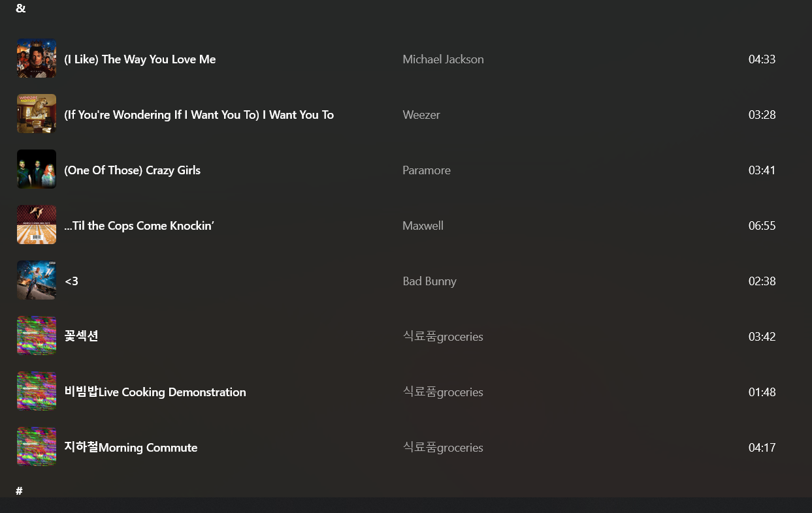Select song (One Of Those) Crazy Girls
Image resolution: width=812 pixels, height=513 pixels.
click(132, 170)
